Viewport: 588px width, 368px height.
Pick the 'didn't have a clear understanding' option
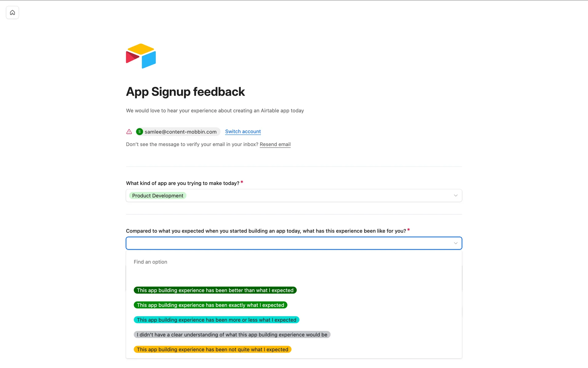pos(232,335)
